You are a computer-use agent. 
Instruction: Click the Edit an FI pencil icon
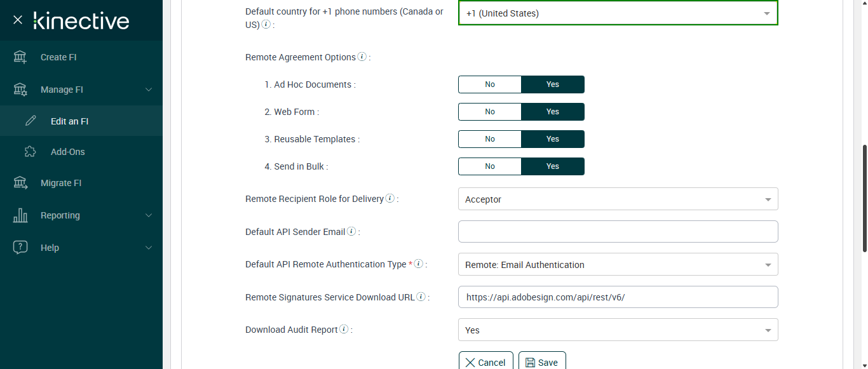pos(31,121)
